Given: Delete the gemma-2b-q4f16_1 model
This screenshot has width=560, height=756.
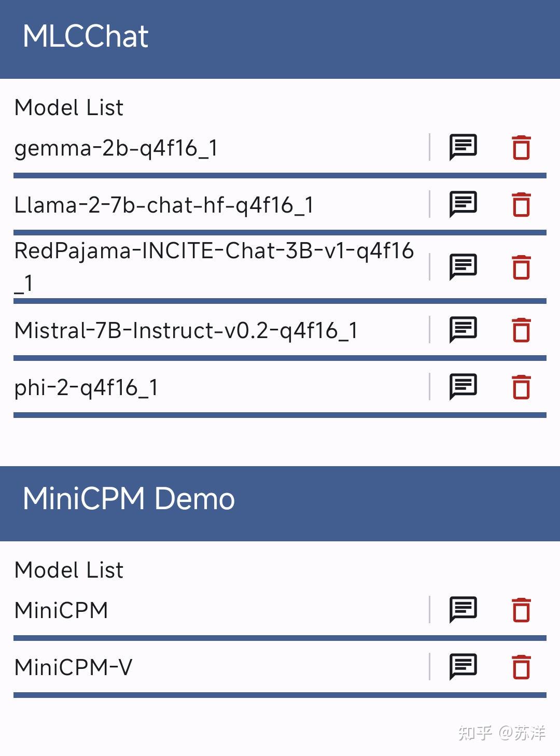Looking at the screenshot, I should coord(521,147).
